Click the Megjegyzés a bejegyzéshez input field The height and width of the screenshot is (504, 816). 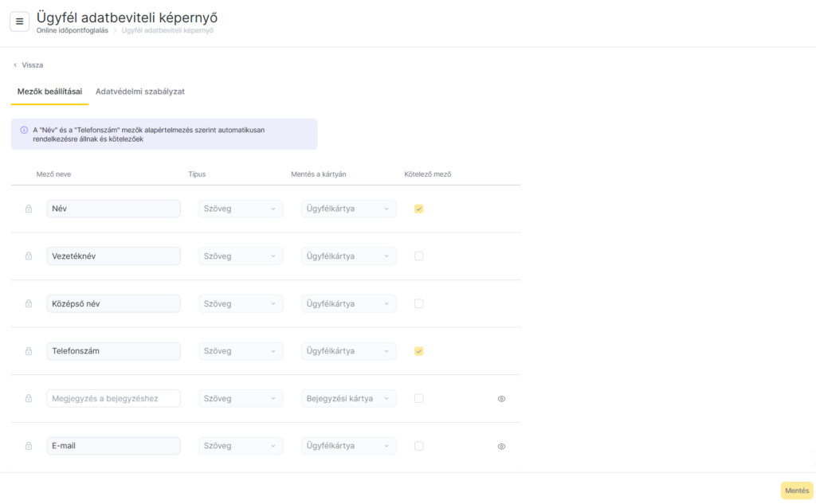113,399
